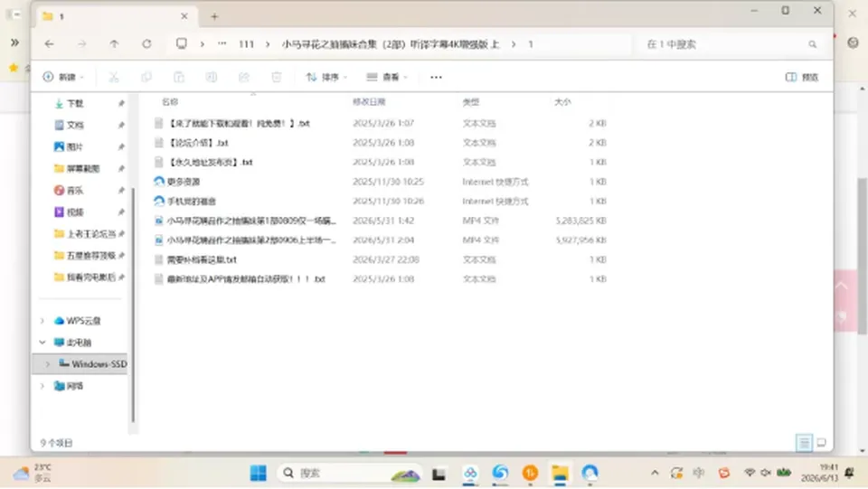The height and width of the screenshot is (489, 868).
Task: Click the File Explorer taskbar icon
Action: [x=560, y=473]
